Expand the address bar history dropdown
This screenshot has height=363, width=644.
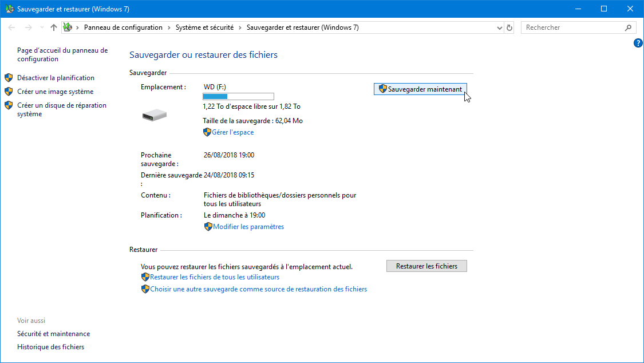coord(499,28)
